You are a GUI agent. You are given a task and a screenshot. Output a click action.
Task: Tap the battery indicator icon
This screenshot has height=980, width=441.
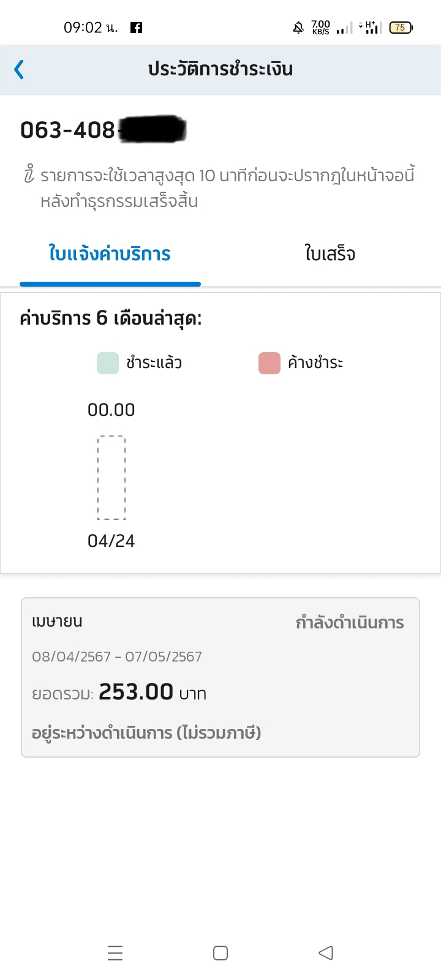401,28
